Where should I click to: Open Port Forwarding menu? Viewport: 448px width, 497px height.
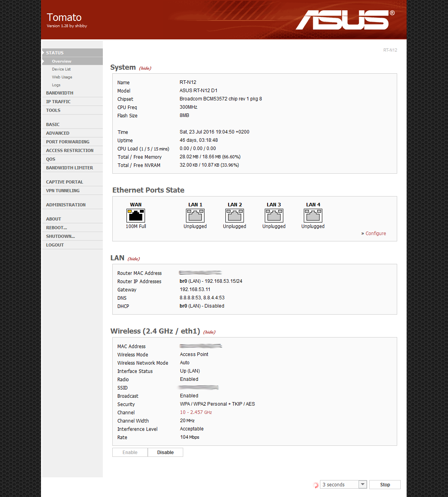(x=72, y=142)
